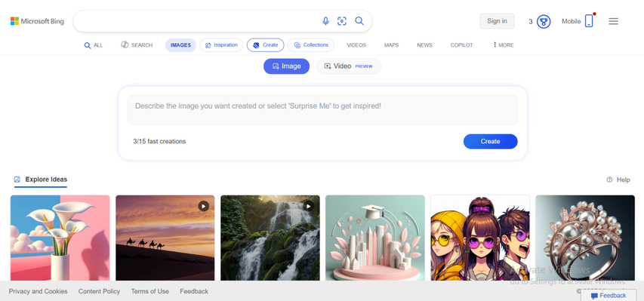Open the Collections pill
The image size is (644, 301).
(311, 45)
